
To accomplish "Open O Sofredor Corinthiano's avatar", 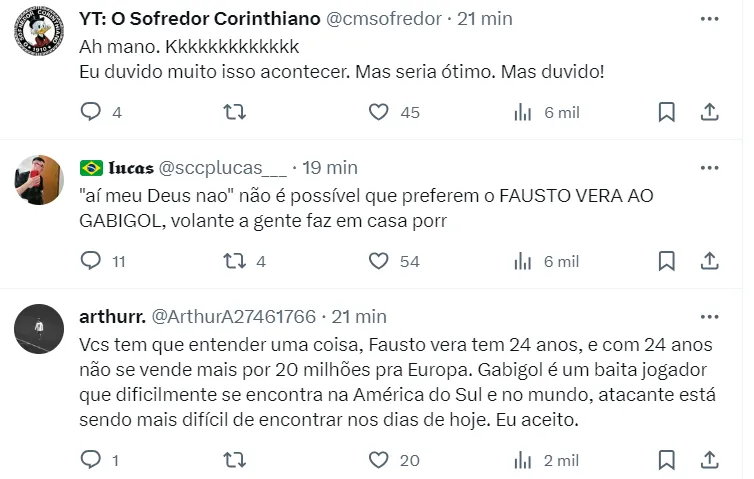I will (39, 33).
